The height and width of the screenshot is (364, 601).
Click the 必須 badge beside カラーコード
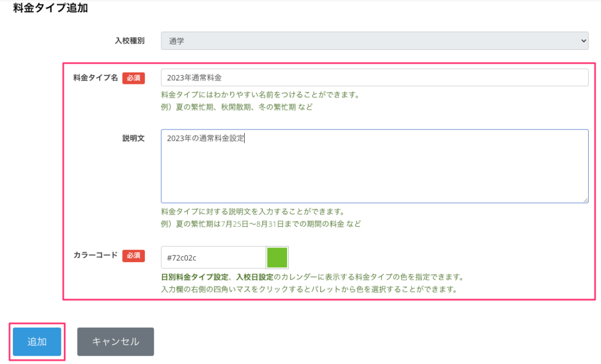click(133, 256)
